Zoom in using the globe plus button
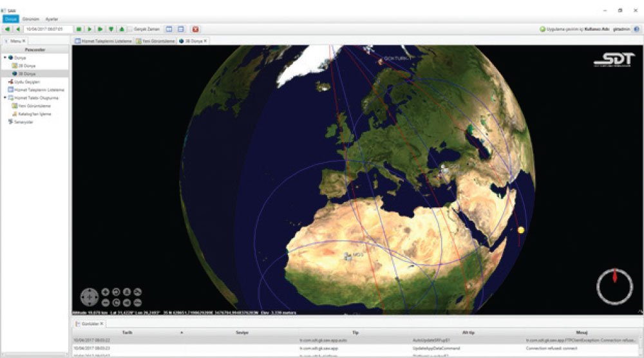The image size is (644, 358). (106, 292)
